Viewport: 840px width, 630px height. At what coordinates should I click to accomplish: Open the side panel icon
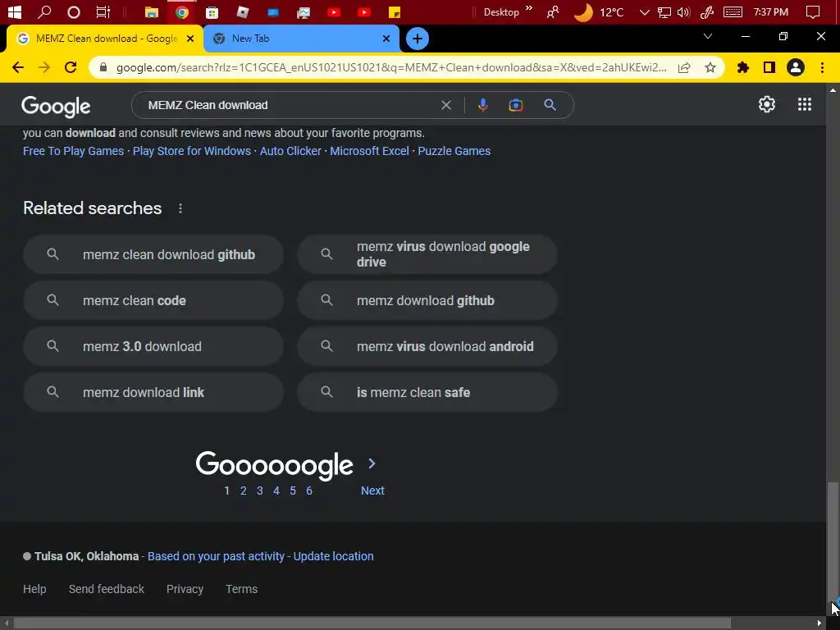coord(769,67)
